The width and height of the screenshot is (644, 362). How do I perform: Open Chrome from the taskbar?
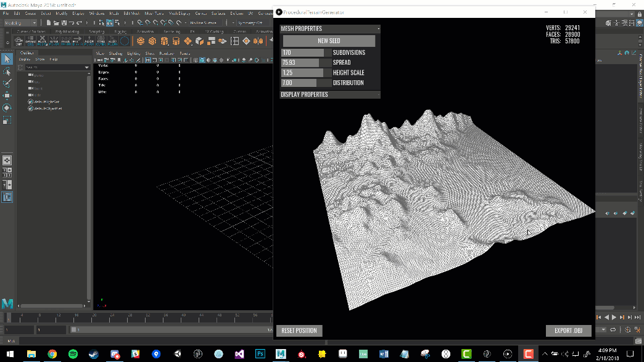point(52,354)
